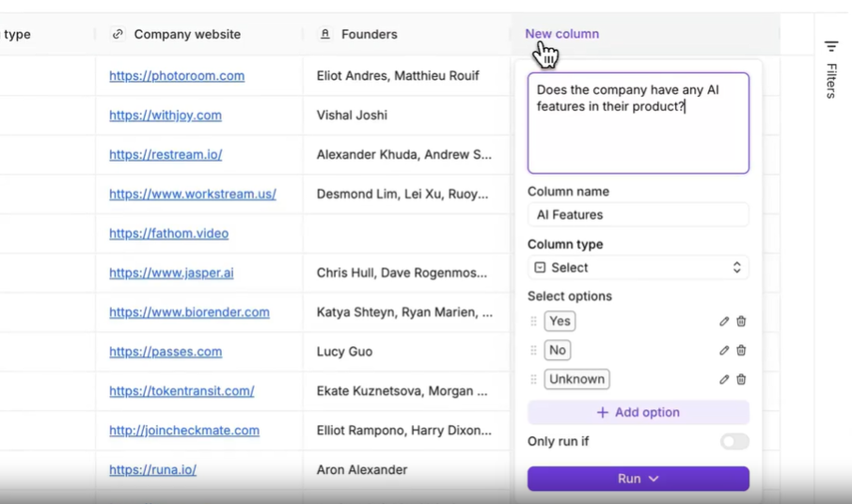
Task: Open the tokentransit.com link
Action: point(181,391)
